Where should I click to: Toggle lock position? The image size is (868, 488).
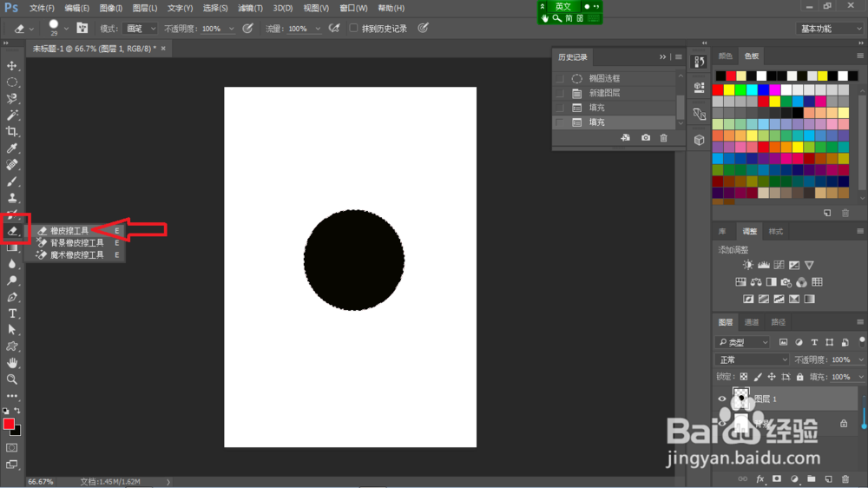pyautogui.click(x=772, y=377)
